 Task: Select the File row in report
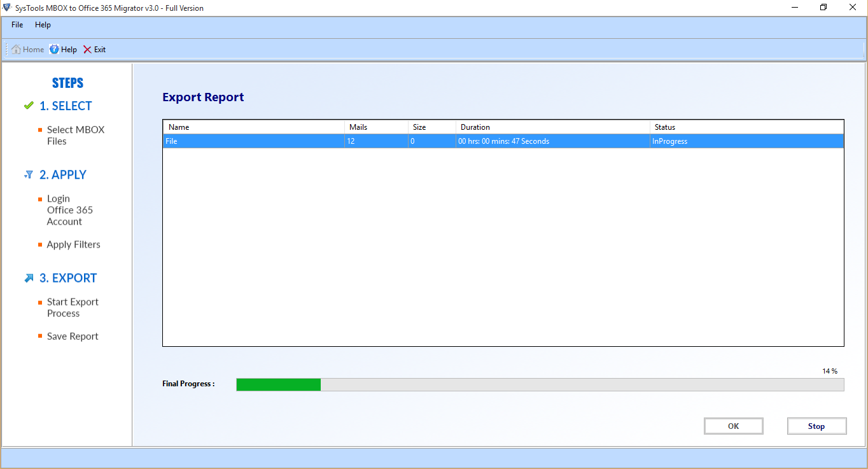click(x=503, y=141)
